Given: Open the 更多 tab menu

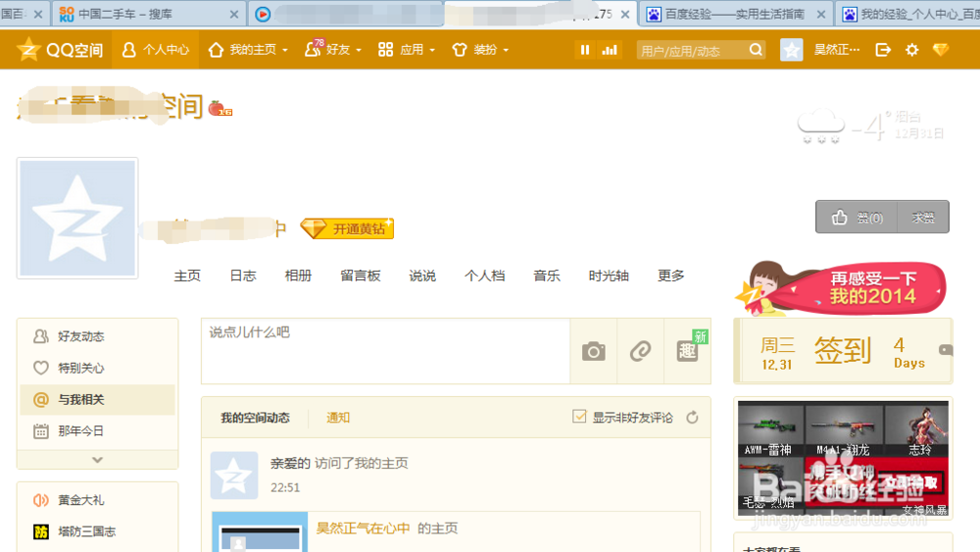Looking at the screenshot, I should click(x=671, y=276).
